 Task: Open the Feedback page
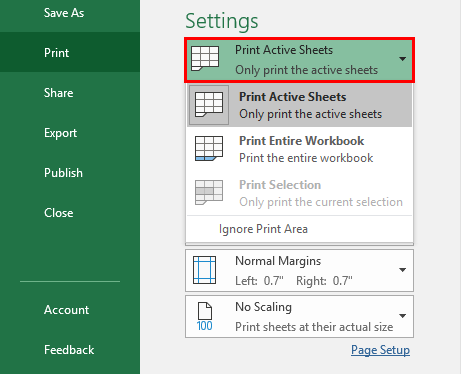(x=69, y=350)
